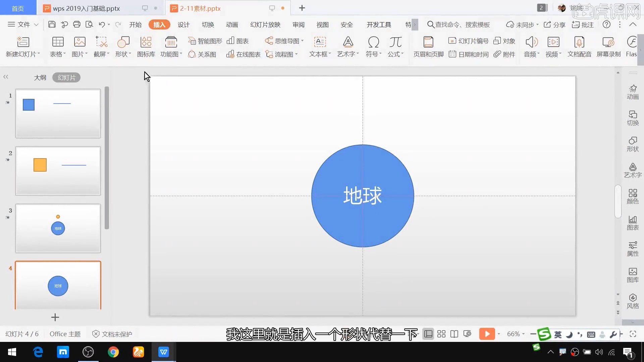Click the 分享 share button
644x362 pixels.
click(555, 24)
